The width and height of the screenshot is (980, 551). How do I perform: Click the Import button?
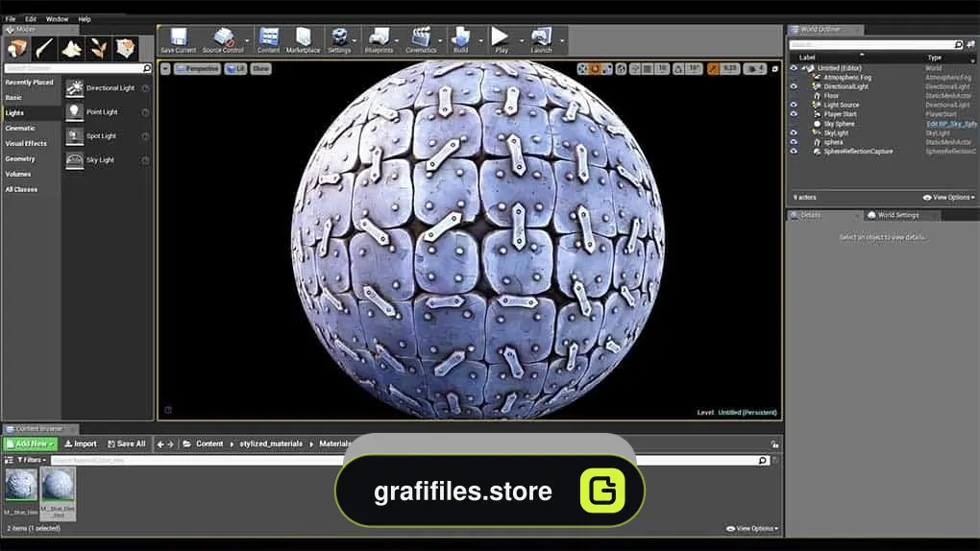pos(81,443)
